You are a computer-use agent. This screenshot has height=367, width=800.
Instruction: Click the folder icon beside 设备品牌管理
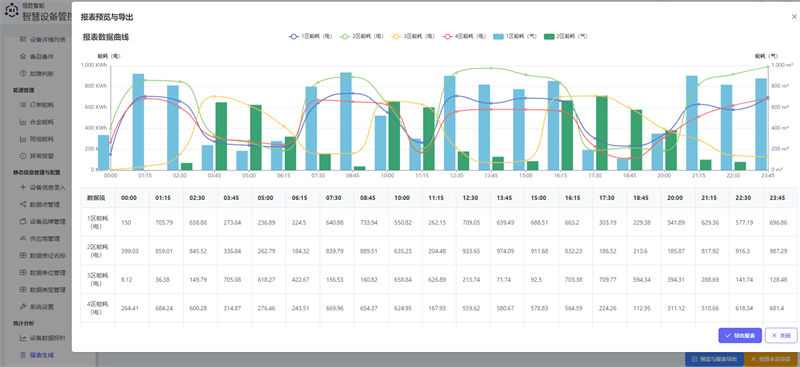tap(22, 222)
